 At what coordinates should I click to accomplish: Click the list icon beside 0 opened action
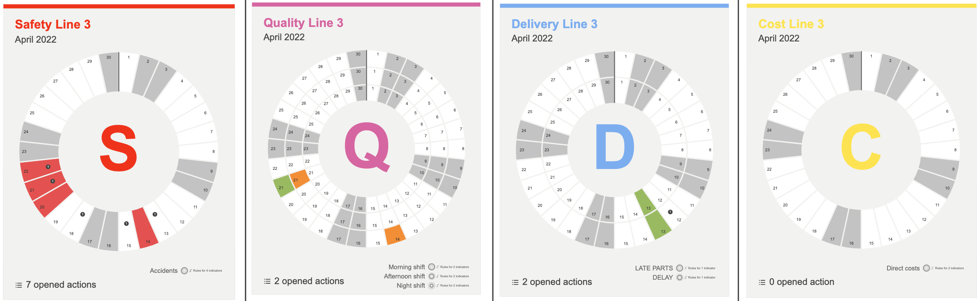(762, 282)
